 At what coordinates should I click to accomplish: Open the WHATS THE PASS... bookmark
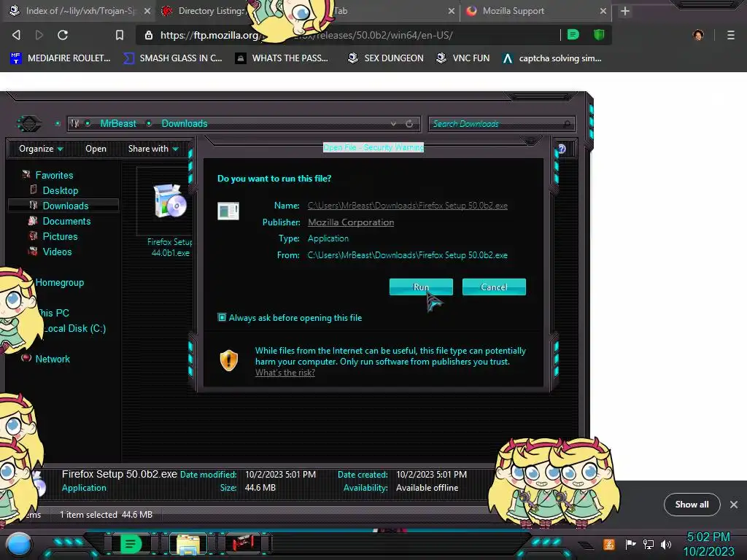[282, 58]
